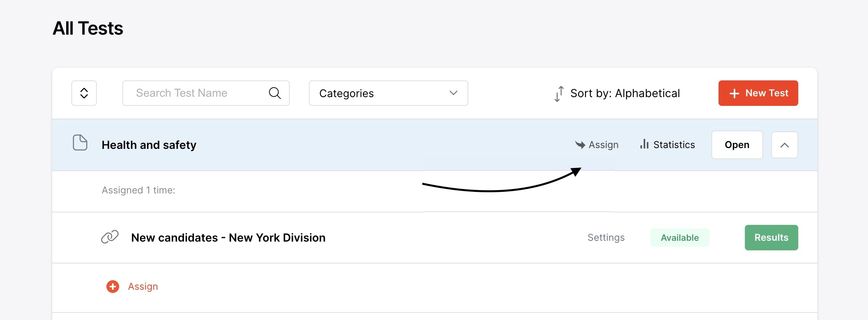Image resolution: width=868 pixels, height=320 pixels.
Task: Click the sort arrows icon
Action: pos(559,94)
